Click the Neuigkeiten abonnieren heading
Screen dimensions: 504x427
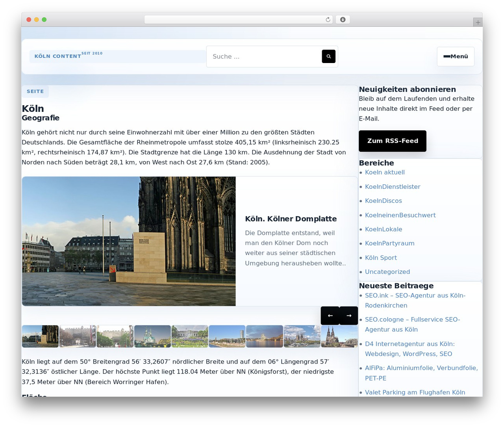tap(407, 89)
